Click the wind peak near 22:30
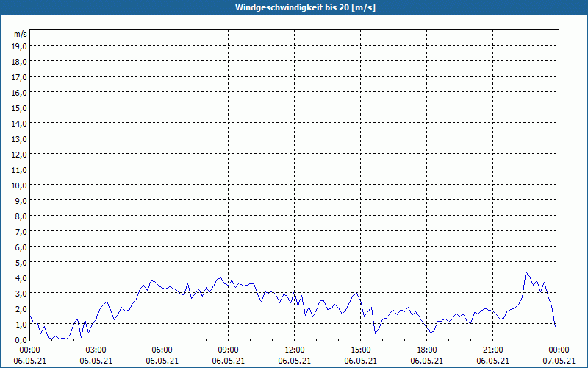Image resolution: width=588 pixels, height=368 pixels. point(526,272)
